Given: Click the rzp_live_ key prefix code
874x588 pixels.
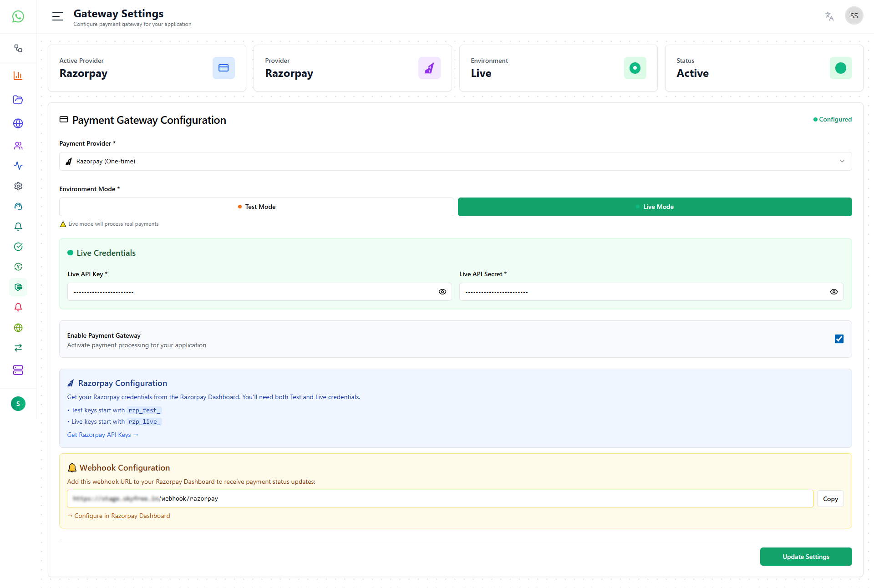Looking at the screenshot, I should 144,422.
